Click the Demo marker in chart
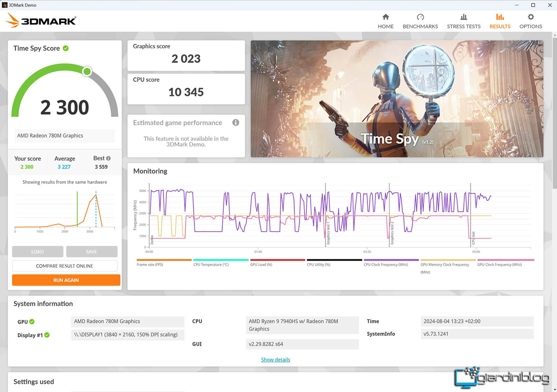This screenshot has height=392, width=557. pos(152,240)
